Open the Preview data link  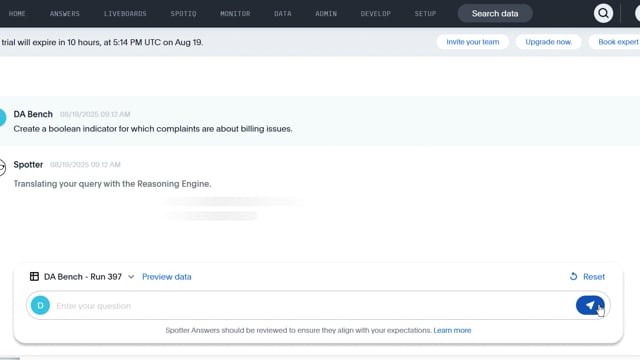click(167, 277)
